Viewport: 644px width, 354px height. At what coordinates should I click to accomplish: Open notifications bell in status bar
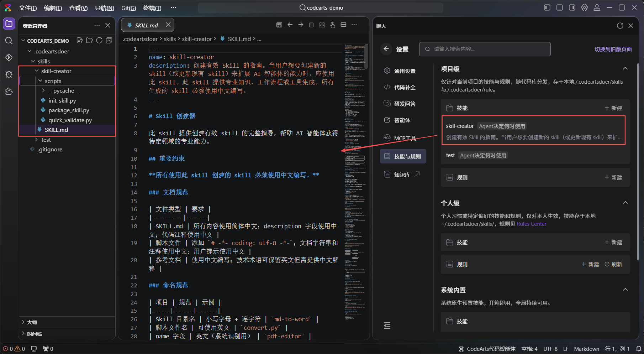639,349
